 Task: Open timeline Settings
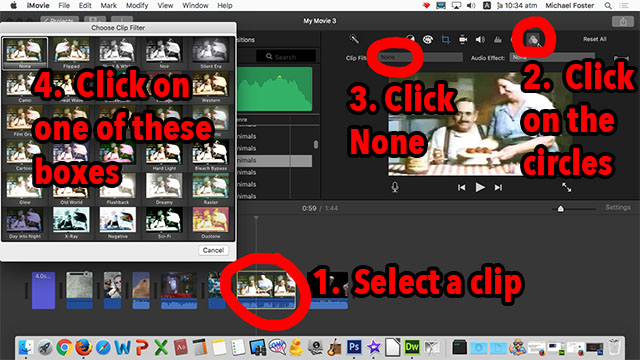[x=618, y=207]
